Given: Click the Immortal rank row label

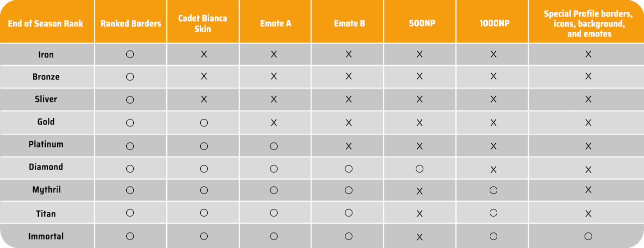Looking at the screenshot, I should [46, 236].
